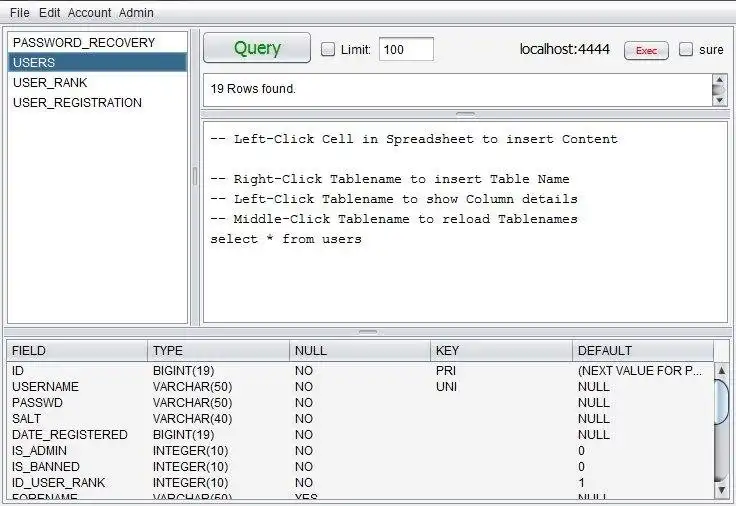Open the Account menu
This screenshot has width=736, height=506.
[89, 13]
